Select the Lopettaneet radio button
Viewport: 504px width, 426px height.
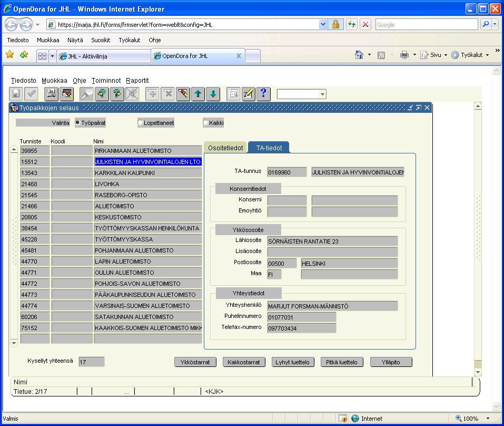(140, 123)
